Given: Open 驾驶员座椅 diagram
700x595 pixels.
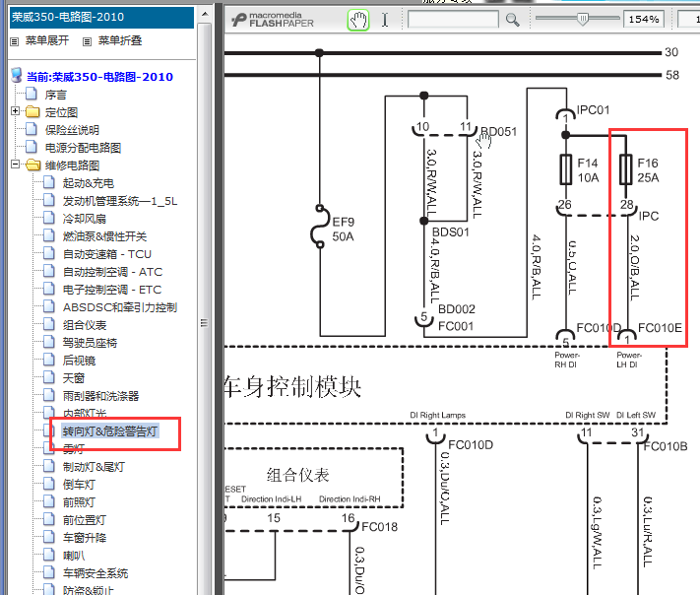Looking at the screenshot, I should point(90,343).
